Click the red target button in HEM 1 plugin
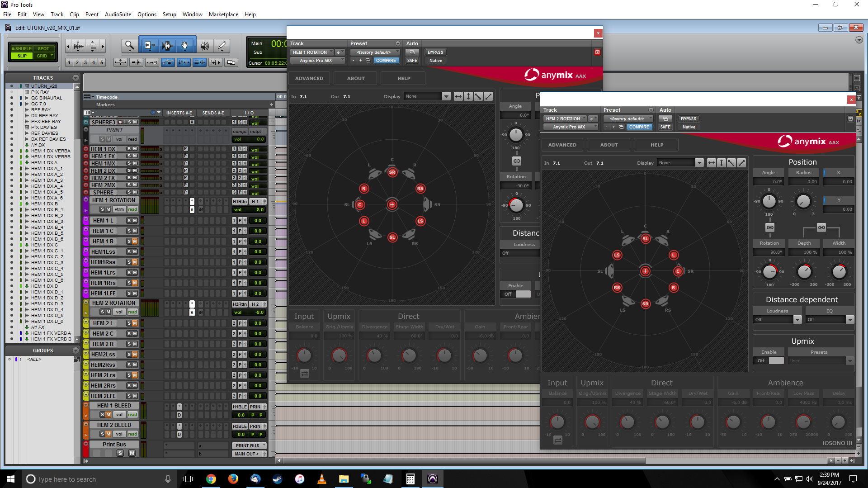868x488 pixels. pos(597,52)
